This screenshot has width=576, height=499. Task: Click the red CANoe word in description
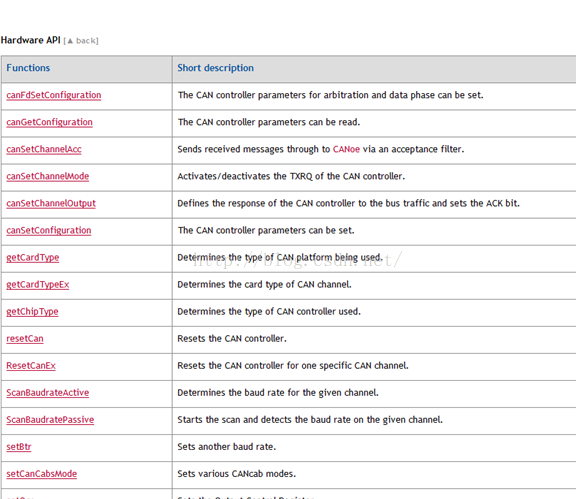tap(346, 149)
